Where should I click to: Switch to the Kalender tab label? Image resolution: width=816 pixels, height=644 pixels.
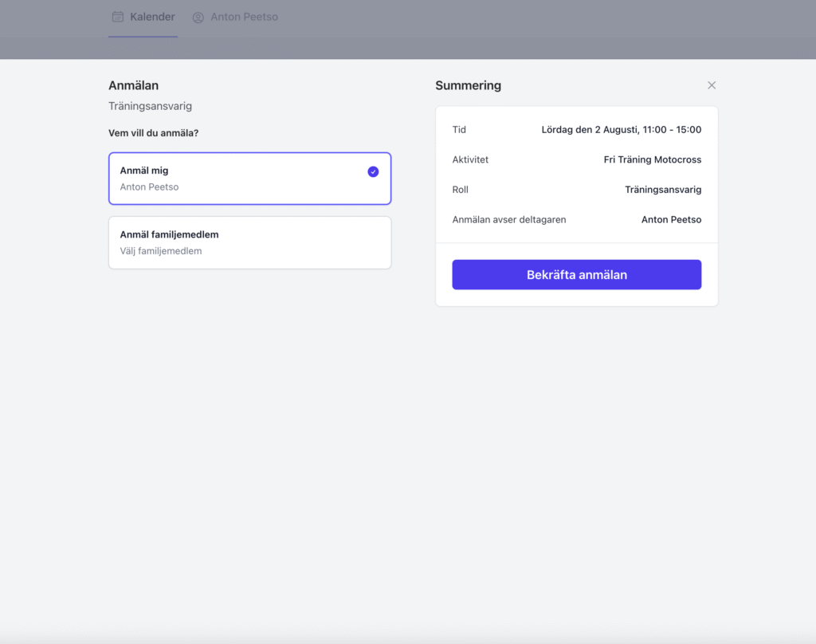coord(152,17)
